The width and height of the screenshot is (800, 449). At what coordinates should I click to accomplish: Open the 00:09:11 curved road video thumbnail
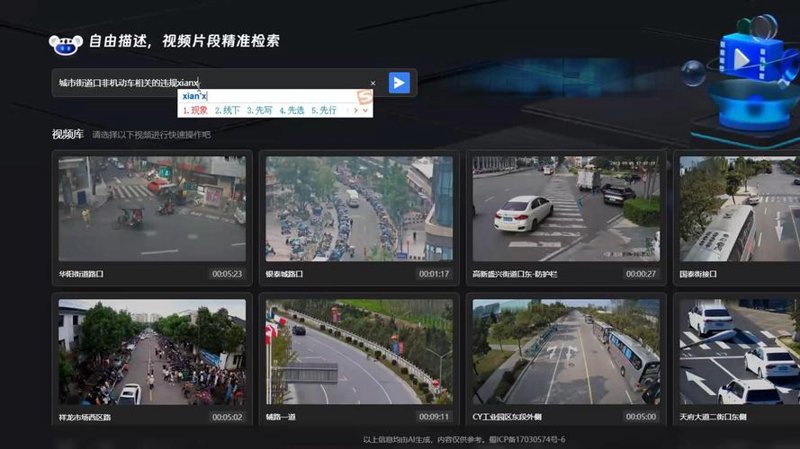point(359,352)
